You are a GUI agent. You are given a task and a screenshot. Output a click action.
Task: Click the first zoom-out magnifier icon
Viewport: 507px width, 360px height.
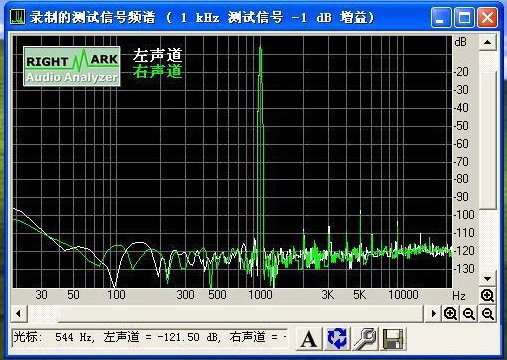point(469,313)
